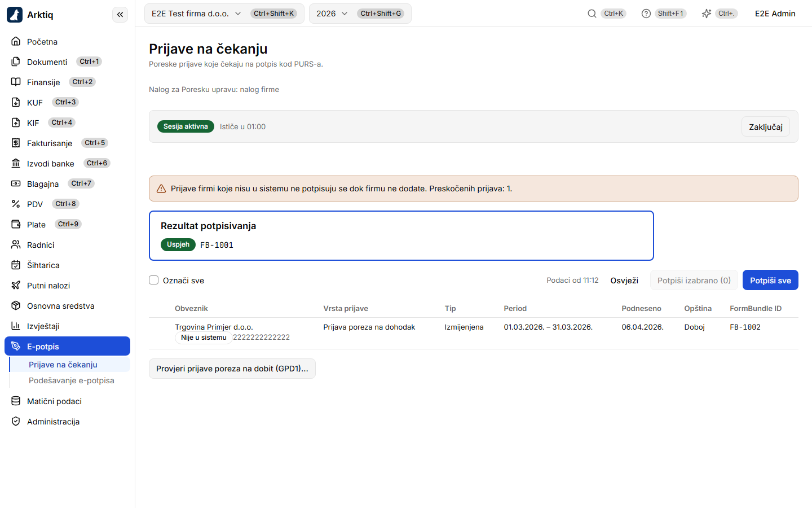The width and height of the screenshot is (812, 508).
Task: Click the Obveznik column header
Action: [191, 308]
